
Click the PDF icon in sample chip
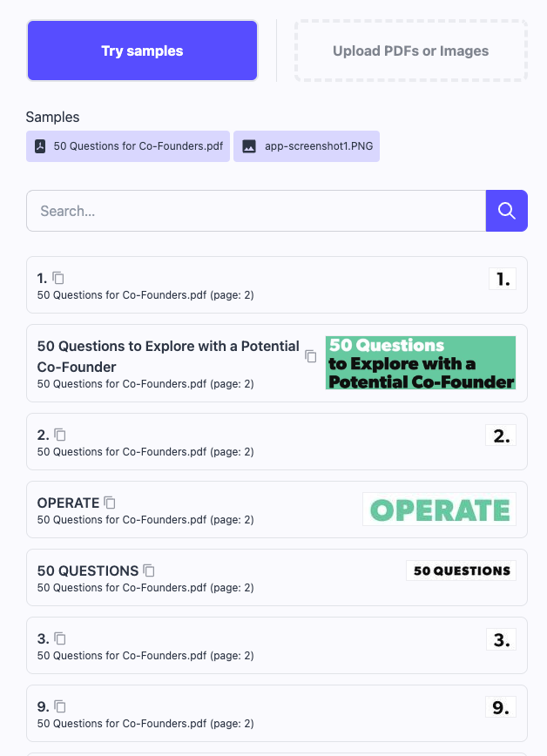click(x=40, y=146)
